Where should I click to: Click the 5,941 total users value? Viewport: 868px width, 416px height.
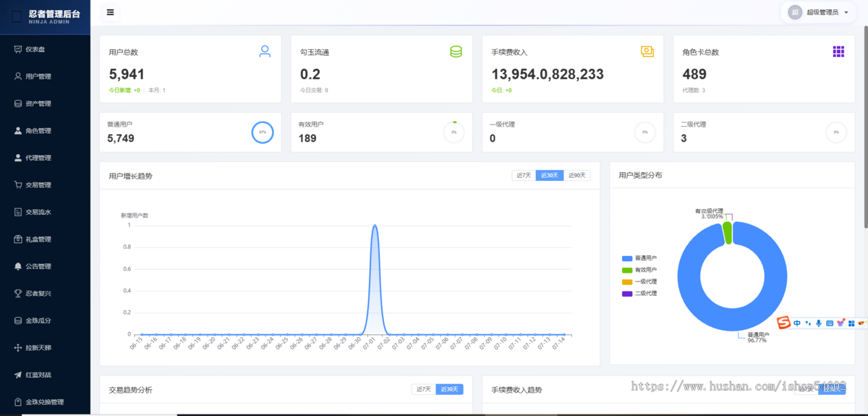pos(127,74)
